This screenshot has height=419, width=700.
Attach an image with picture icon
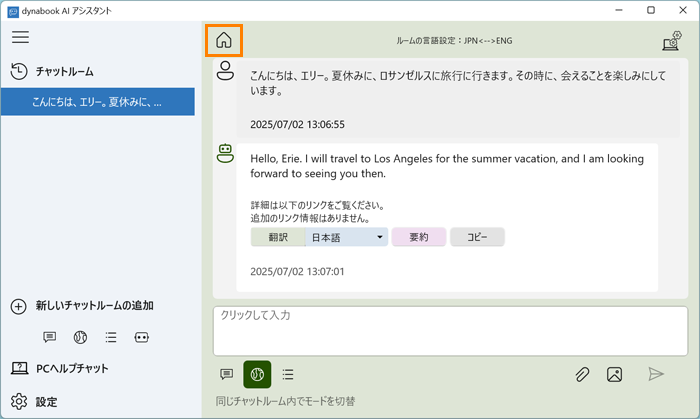point(614,374)
